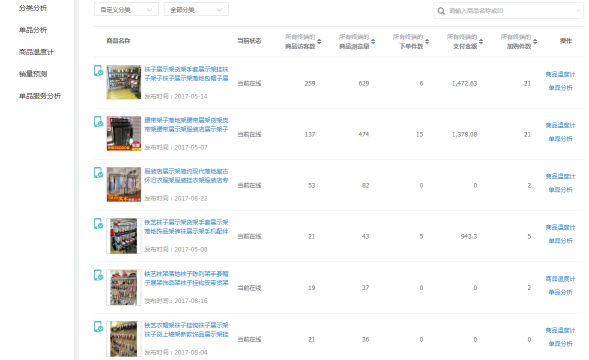This screenshot has width=589, height=360.
Task: Open the 自定义分类 dropdown
Action: [x=126, y=9]
